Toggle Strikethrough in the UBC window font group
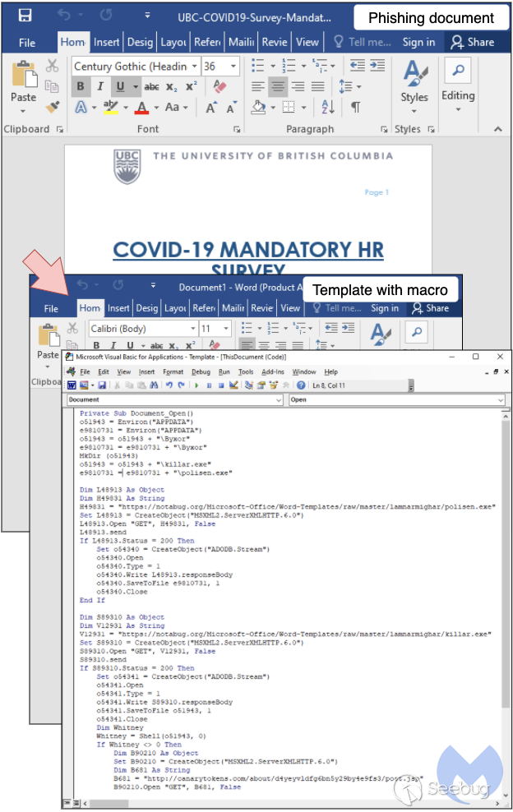The image size is (513, 812). pyautogui.click(x=151, y=86)
